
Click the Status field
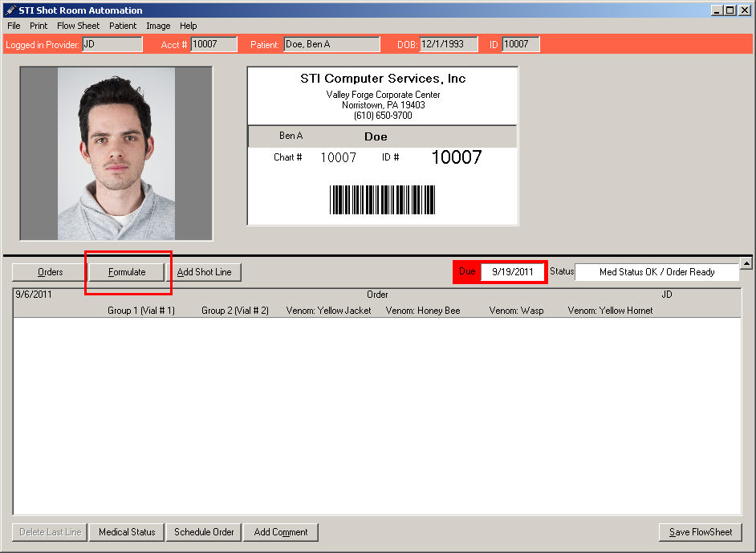click(656, 272)
